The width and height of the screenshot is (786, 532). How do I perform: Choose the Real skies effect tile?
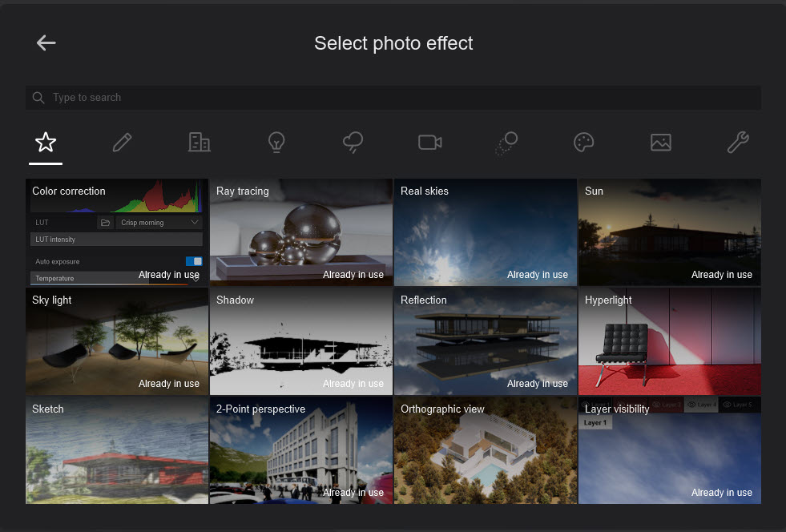(x=485, y=232)
